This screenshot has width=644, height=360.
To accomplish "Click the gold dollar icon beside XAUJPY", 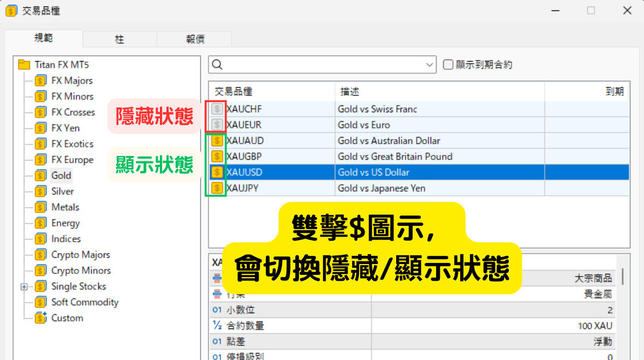I will (217, 188).
